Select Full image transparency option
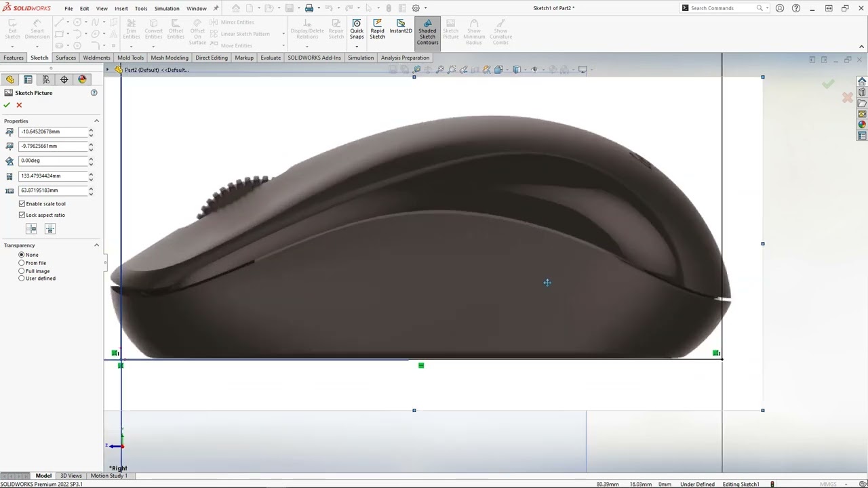This screenshot has width=868, height=488. tap(22, 271)
